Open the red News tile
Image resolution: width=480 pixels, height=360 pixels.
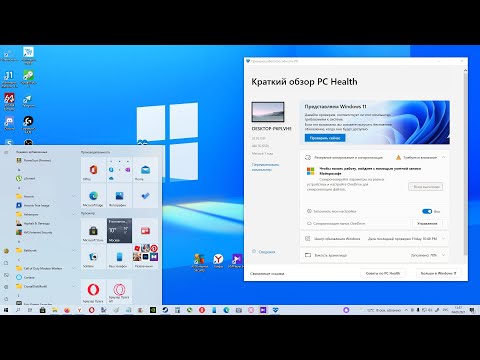145,231
